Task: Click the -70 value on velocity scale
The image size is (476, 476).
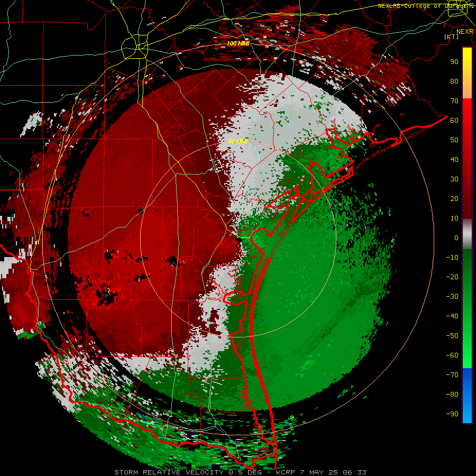Action: pos(452,375)
